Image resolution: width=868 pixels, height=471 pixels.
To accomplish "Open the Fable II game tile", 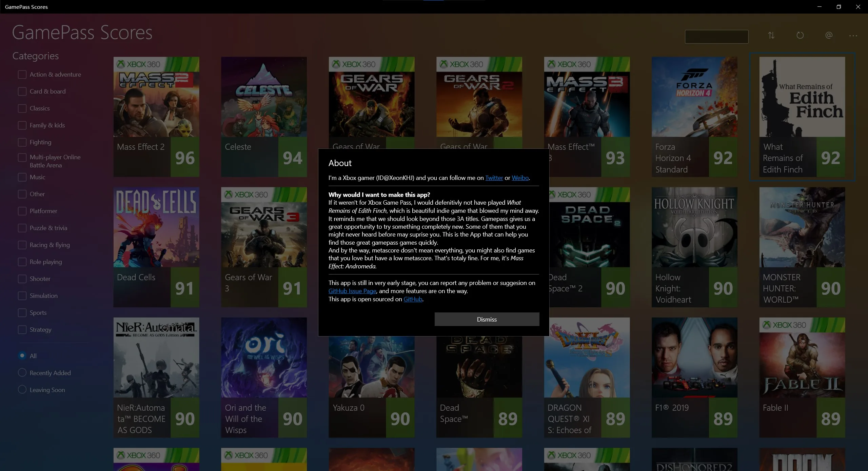I will point(802,377).
